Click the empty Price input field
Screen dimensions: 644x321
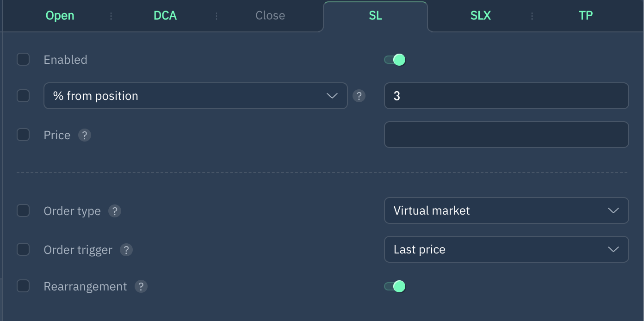506,135
